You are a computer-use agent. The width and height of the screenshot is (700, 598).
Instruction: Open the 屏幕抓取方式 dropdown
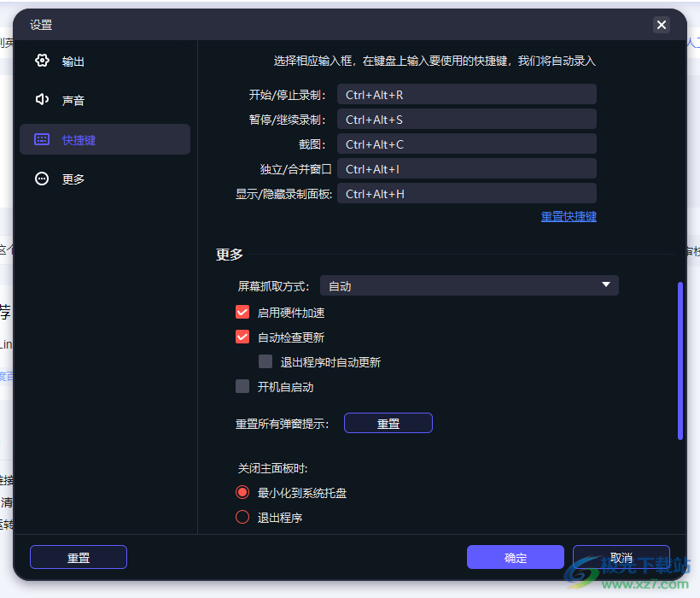click(468, 285)
